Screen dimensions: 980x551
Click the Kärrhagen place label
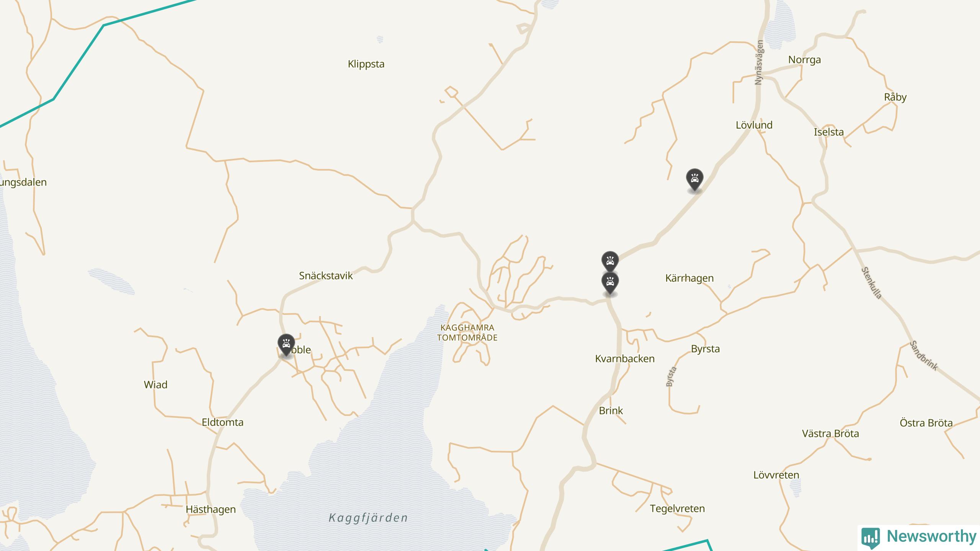689,278
